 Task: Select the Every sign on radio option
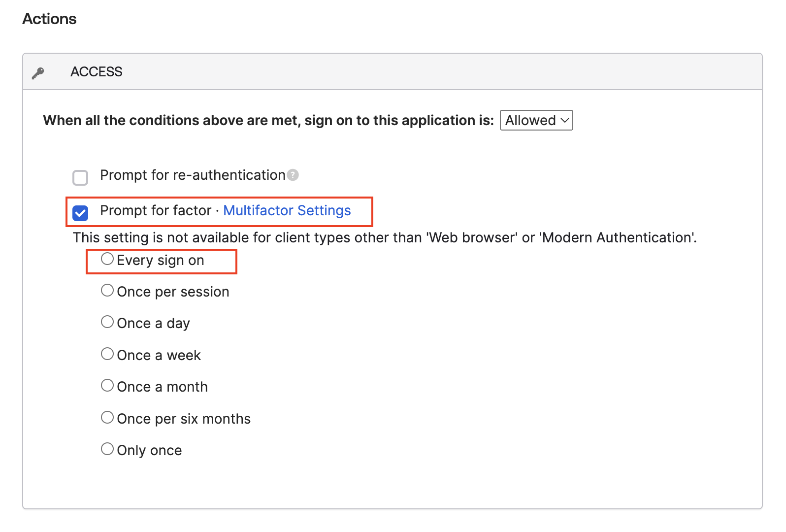pyautogui.click(x=107, y=259)
